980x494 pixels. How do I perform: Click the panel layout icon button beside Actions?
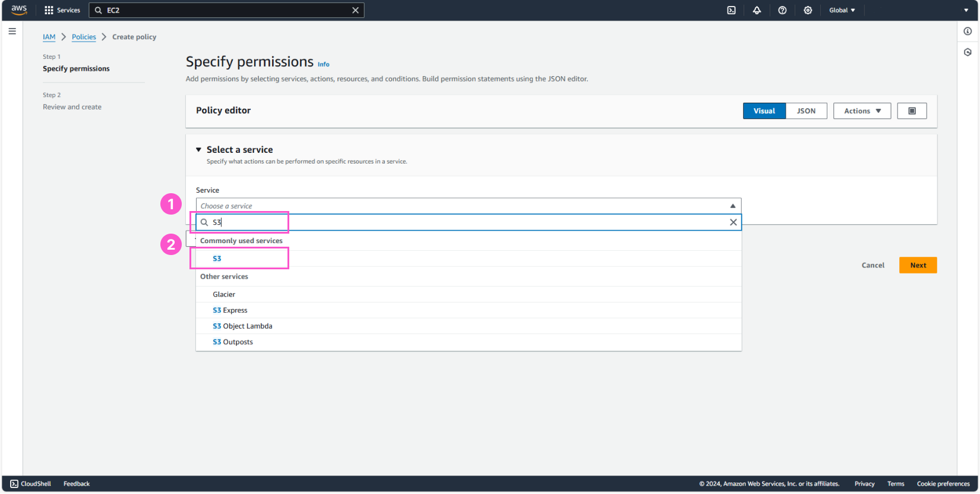coord(912,111)
